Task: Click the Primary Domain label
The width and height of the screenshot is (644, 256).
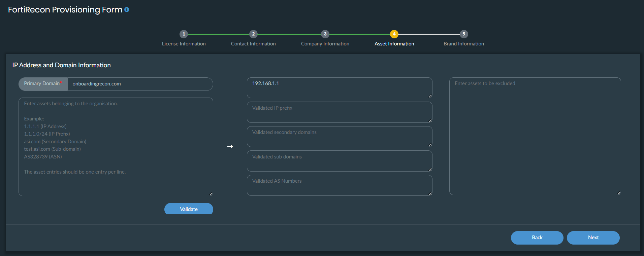Action: [43, 84]
